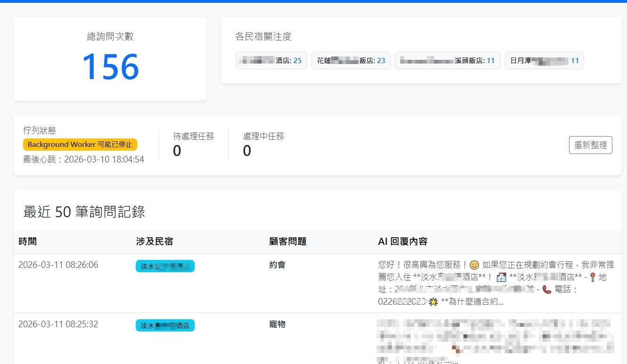627x364 pixels.
Task: Click the 重新整理 refresh button
Action: [590, 145]
